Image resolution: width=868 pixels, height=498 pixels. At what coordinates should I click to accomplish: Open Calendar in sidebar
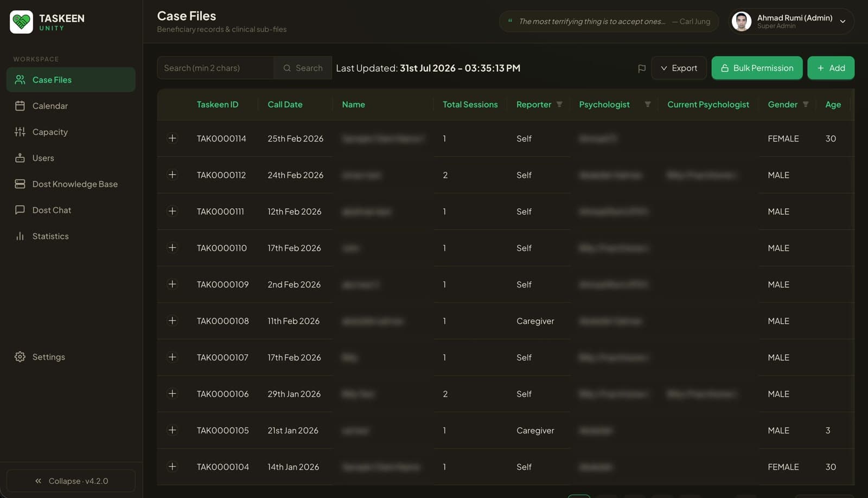pos(71,106)
